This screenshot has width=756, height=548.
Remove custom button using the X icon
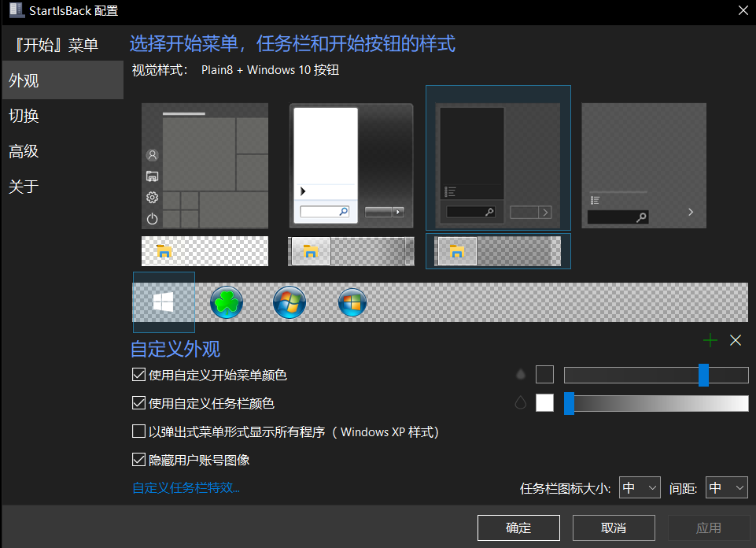coord(736,340)
